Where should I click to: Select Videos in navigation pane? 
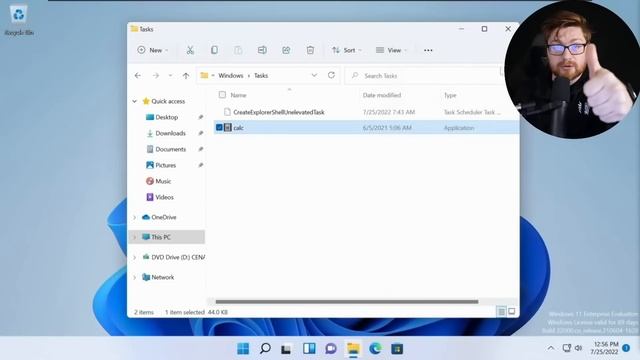pos(164,197)
